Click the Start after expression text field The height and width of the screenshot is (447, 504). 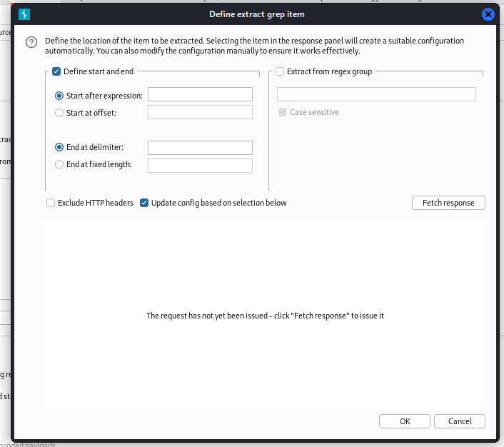coord(200,94)
